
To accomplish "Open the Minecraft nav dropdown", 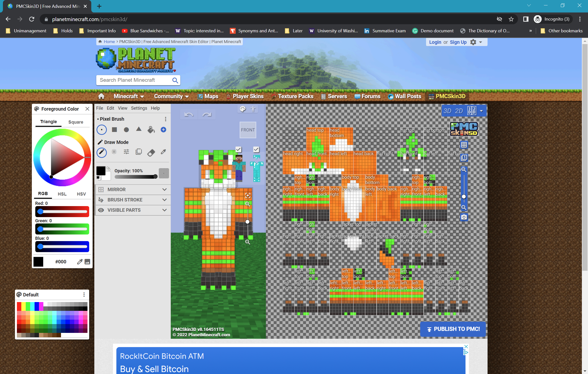I will pos(129,96).
